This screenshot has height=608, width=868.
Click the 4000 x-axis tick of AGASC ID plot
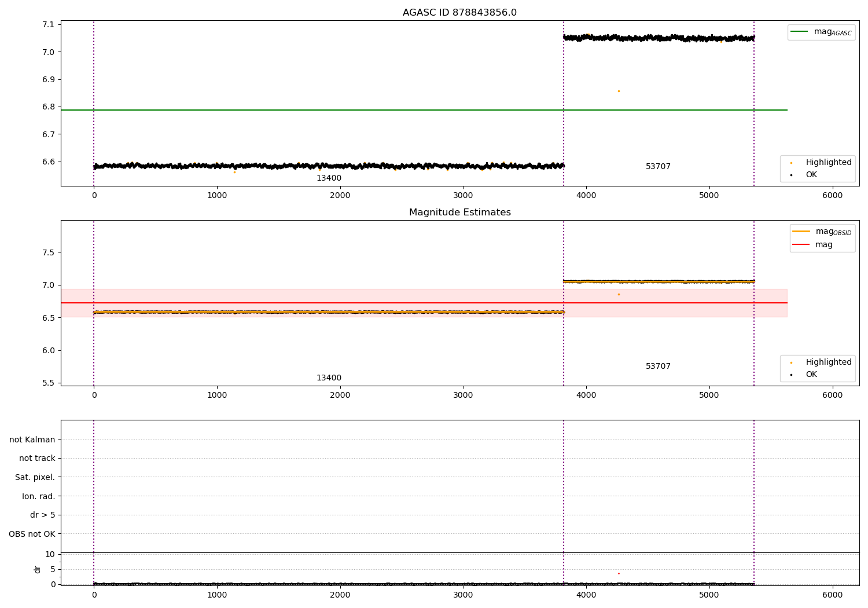coord(586,195)
